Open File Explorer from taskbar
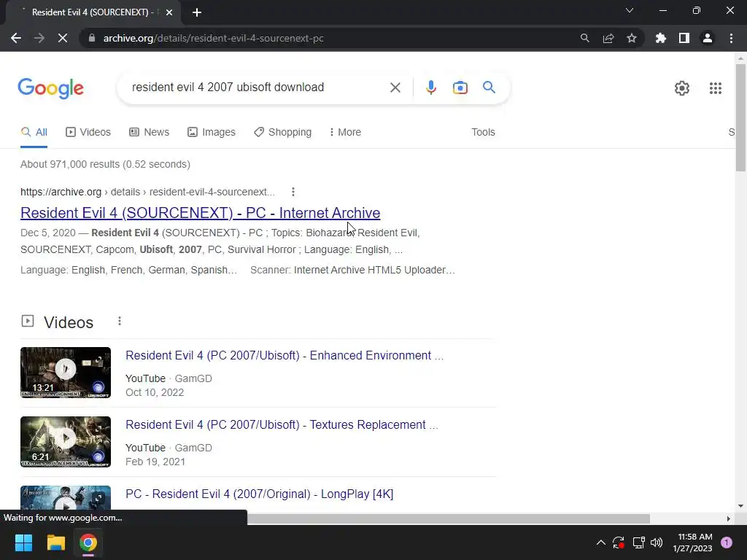The width and height of the screenshot is (747, 560). coord(55,542)
